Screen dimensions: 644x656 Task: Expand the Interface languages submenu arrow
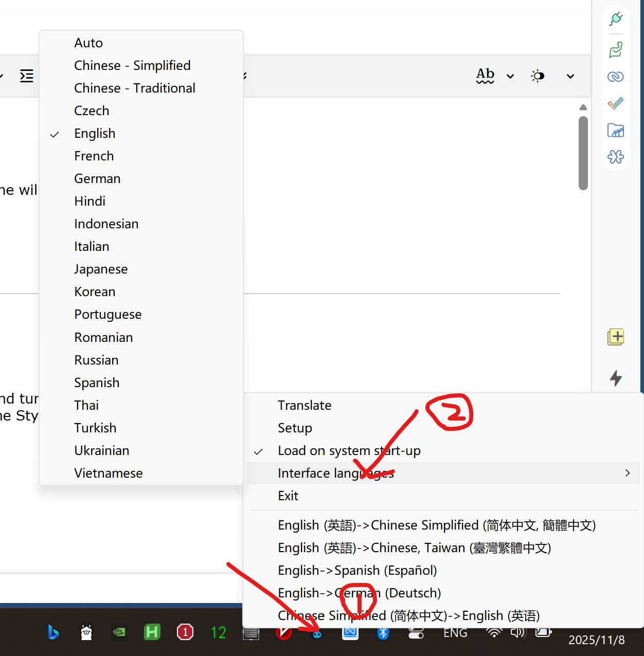pos(627,473)
